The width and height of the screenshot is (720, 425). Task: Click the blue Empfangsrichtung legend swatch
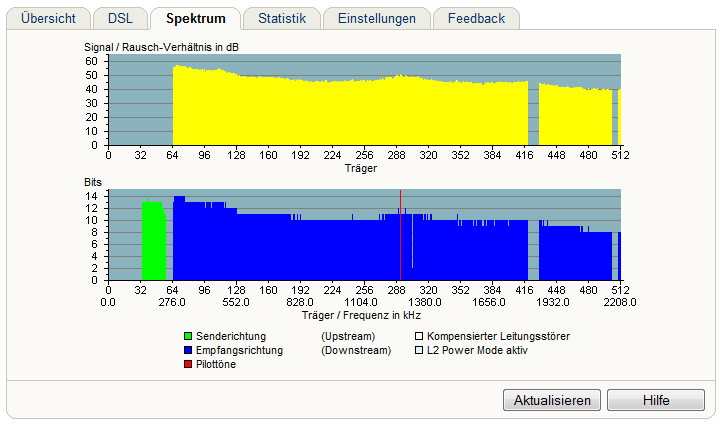click(188, 351)
